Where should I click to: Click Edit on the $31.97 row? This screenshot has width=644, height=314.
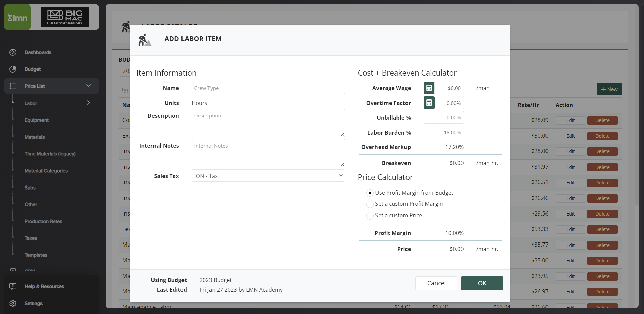[x=570, y=167]
